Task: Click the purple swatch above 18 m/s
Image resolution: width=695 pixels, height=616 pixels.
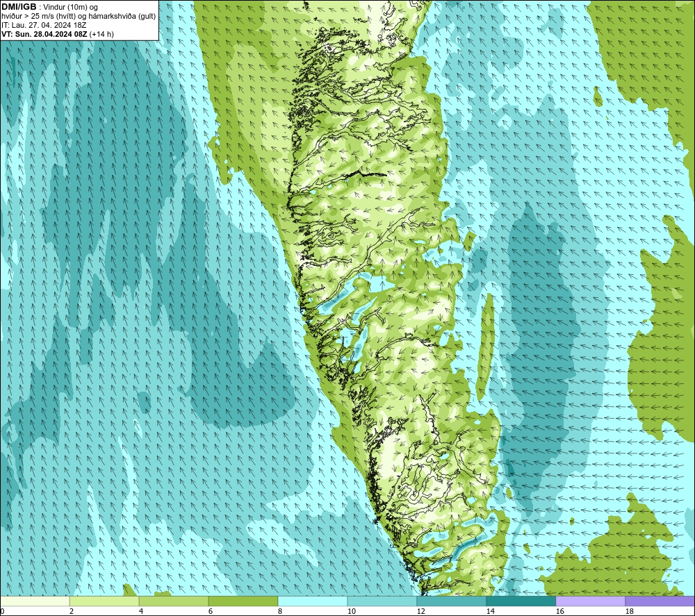Action: [x=660, y=601]
